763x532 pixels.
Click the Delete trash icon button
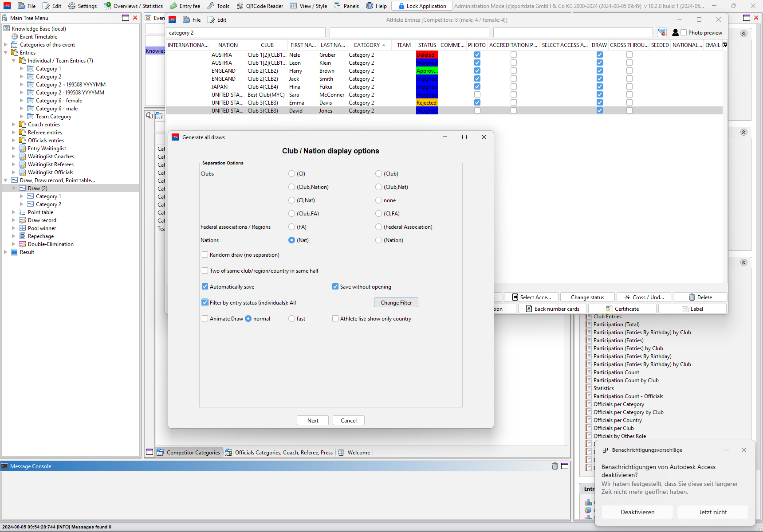tap(700, 297)
